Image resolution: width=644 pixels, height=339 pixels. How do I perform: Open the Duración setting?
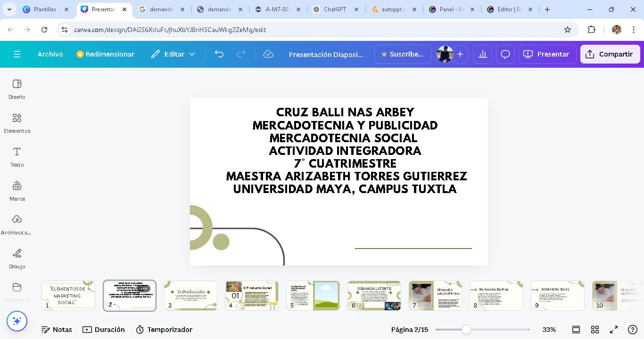click(x=104, y=330)
